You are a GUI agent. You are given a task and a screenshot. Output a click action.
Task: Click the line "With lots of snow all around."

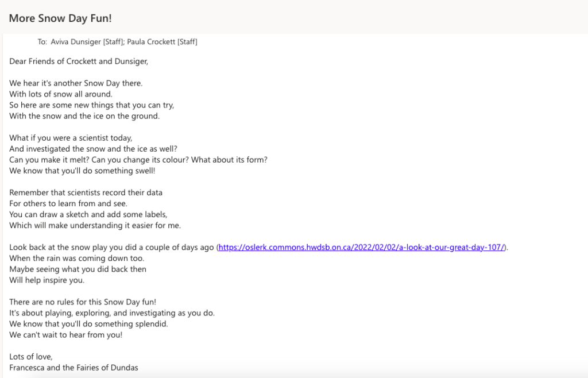click(61, 94)
